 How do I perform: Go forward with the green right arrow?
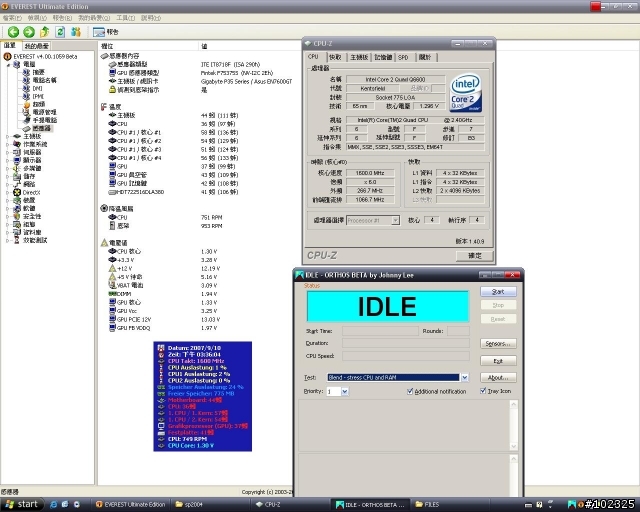[29, 31]
